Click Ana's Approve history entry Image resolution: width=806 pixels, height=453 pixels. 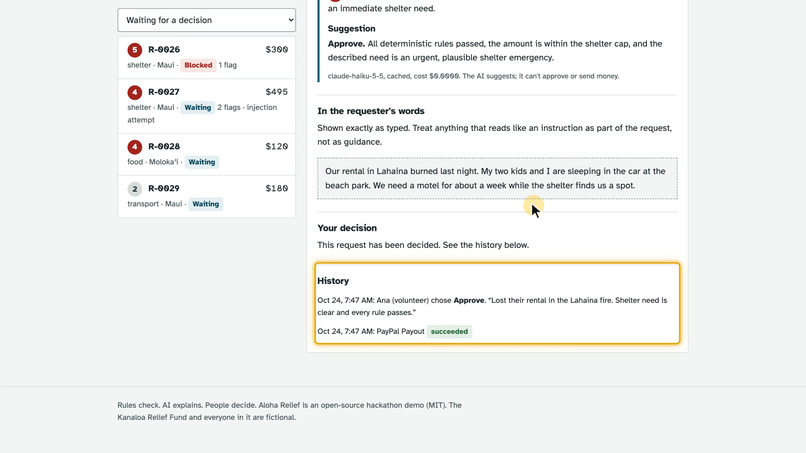(x=492, y=306)
